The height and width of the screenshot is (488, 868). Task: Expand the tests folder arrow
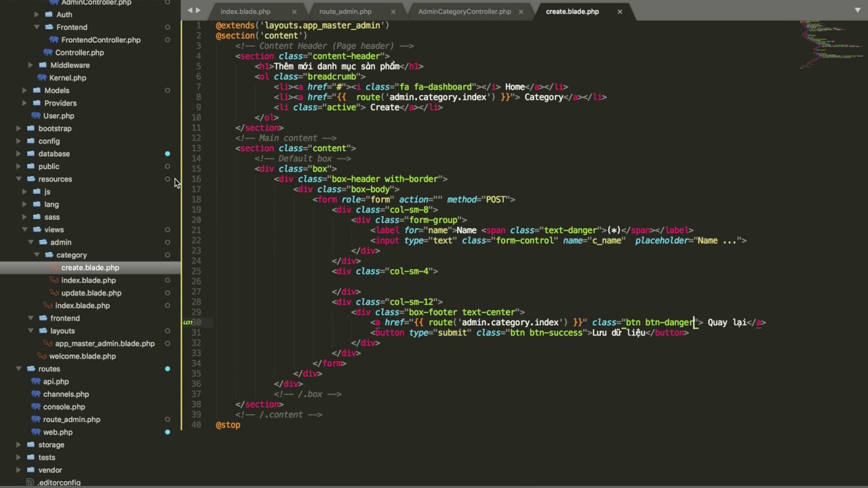(x=18, y=457)
